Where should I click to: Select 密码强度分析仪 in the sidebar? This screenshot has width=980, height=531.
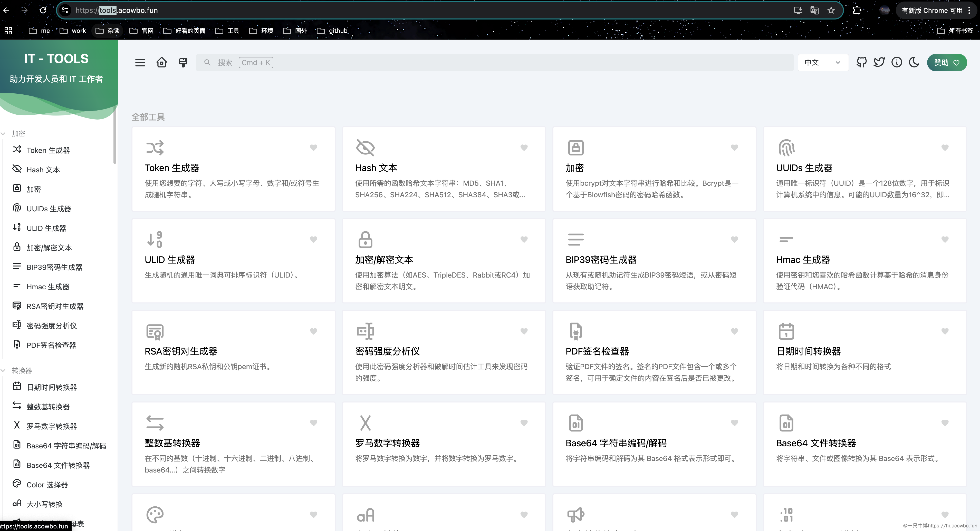[51, 326]
